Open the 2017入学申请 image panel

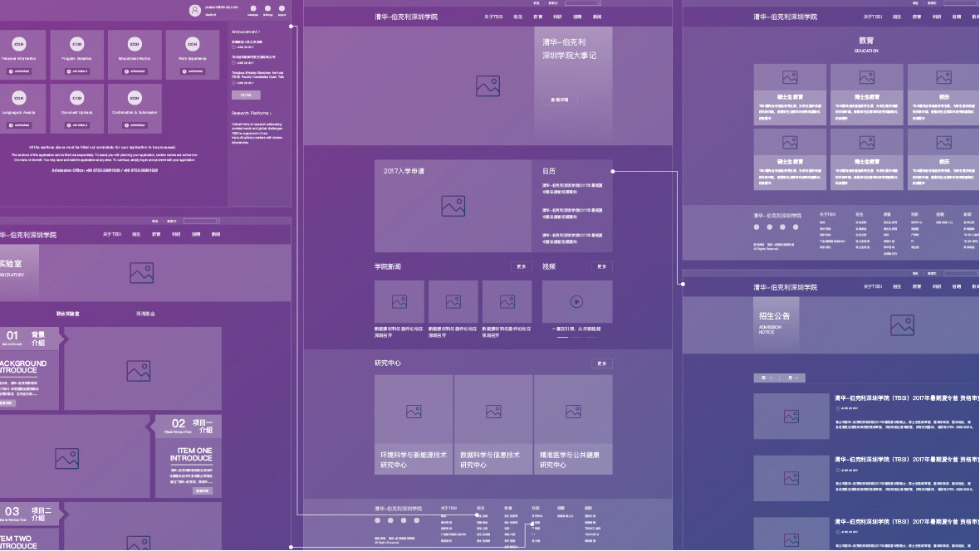click(453, 206)
